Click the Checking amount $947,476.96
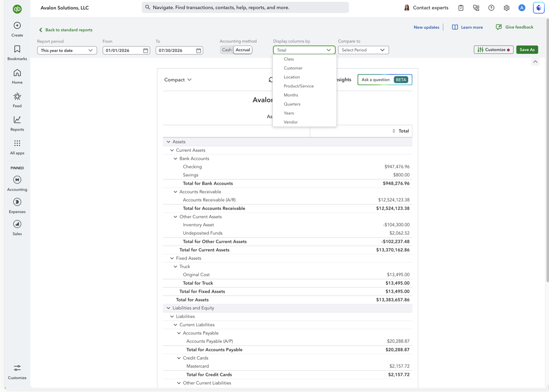549x392 pixels. pyautogui.click(x=397, y=167)
